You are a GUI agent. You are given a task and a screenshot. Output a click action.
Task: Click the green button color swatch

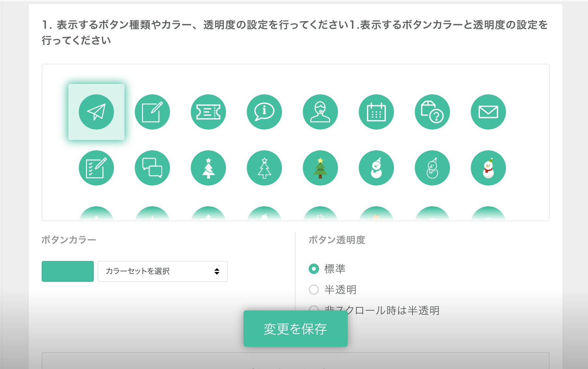pos(68,271)
